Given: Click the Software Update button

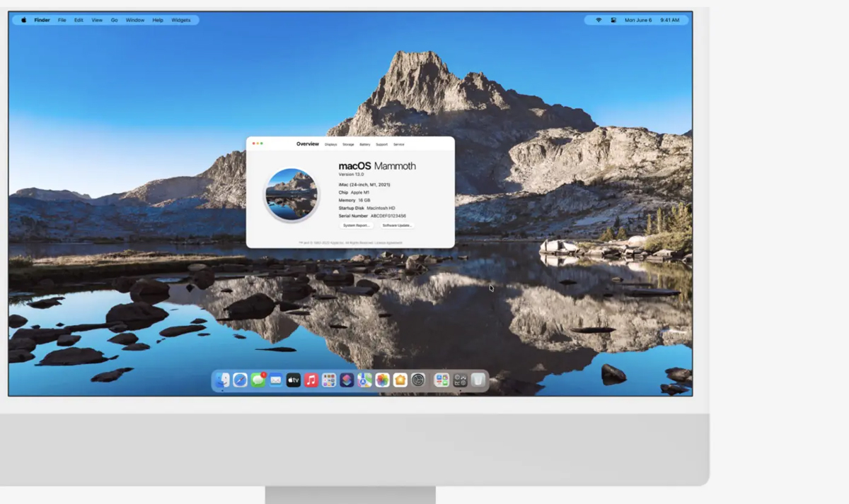Looking at the screenshot, I should [x=397, y=225].
